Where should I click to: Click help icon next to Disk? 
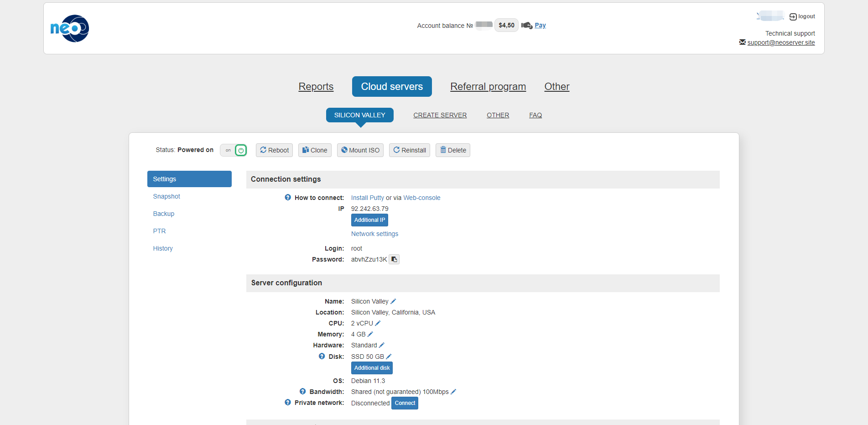[x=322, y=356]
